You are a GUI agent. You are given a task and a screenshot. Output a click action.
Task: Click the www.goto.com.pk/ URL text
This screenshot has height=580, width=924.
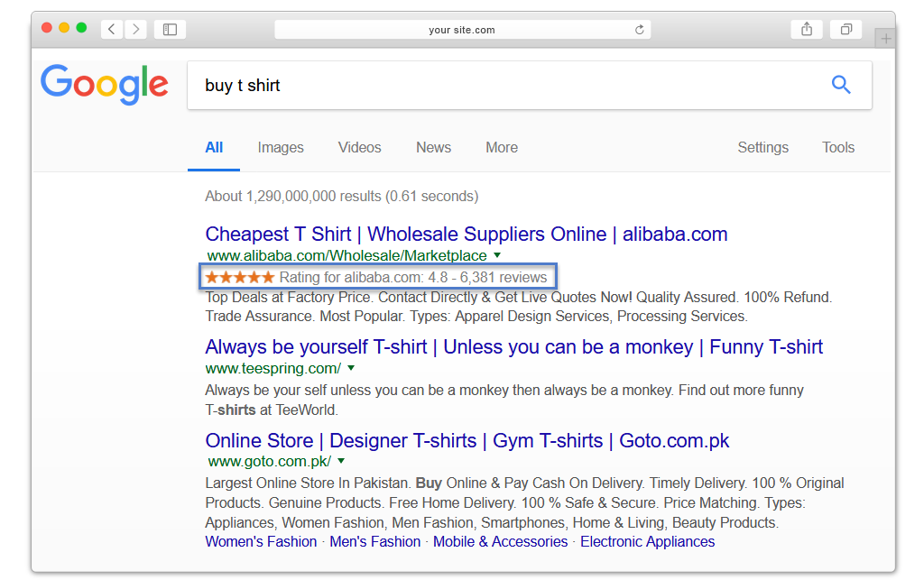click(269, 461)
